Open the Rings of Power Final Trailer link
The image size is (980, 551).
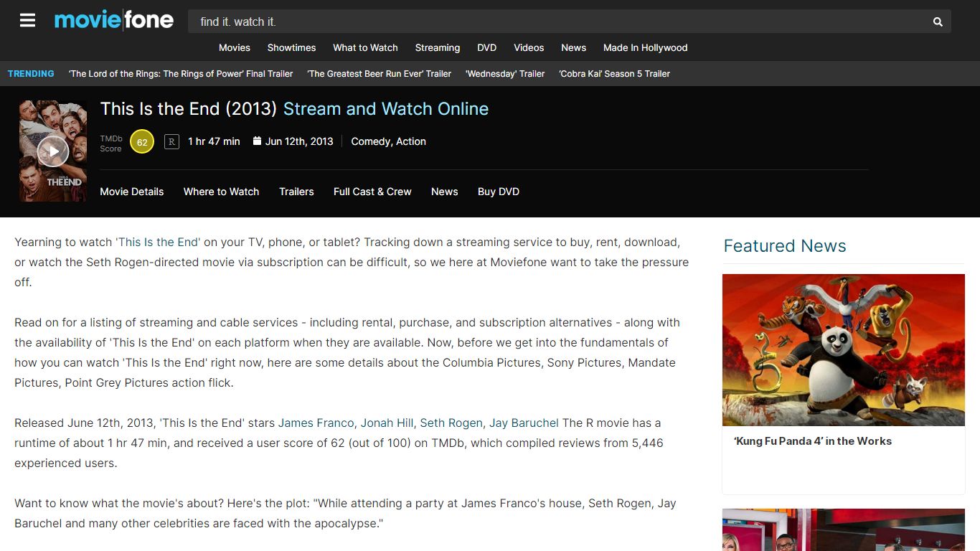click(181, 73)
